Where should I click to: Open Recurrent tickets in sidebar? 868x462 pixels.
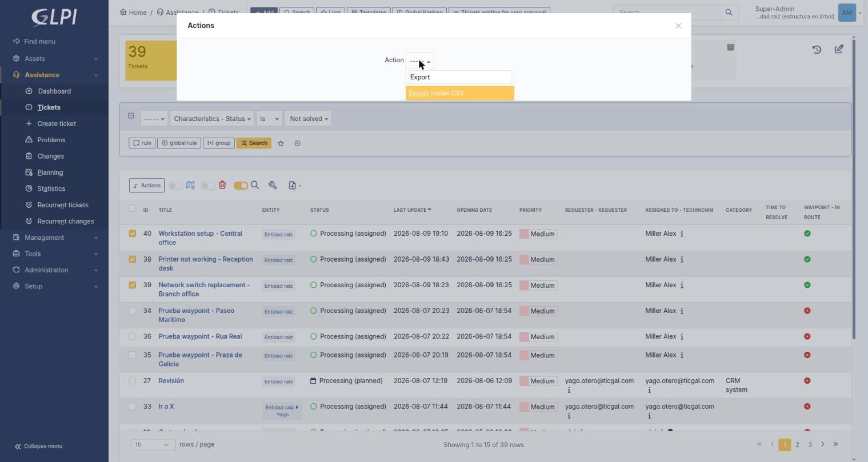62,205
